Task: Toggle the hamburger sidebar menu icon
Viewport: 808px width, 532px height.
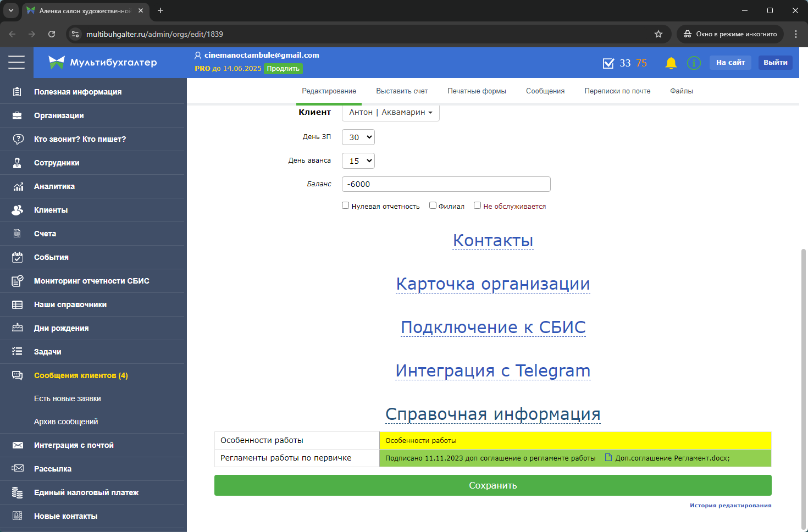Action: pos(16,63)
